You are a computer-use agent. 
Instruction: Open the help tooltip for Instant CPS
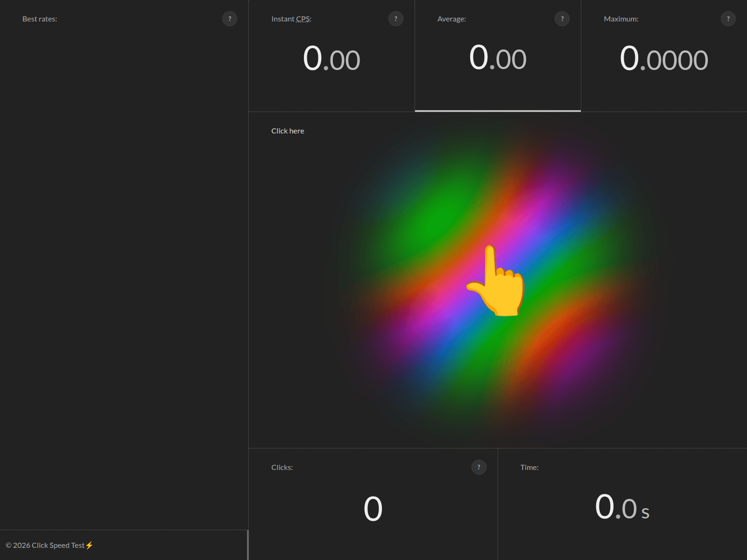pyautogui.click(x=396, y=19)
